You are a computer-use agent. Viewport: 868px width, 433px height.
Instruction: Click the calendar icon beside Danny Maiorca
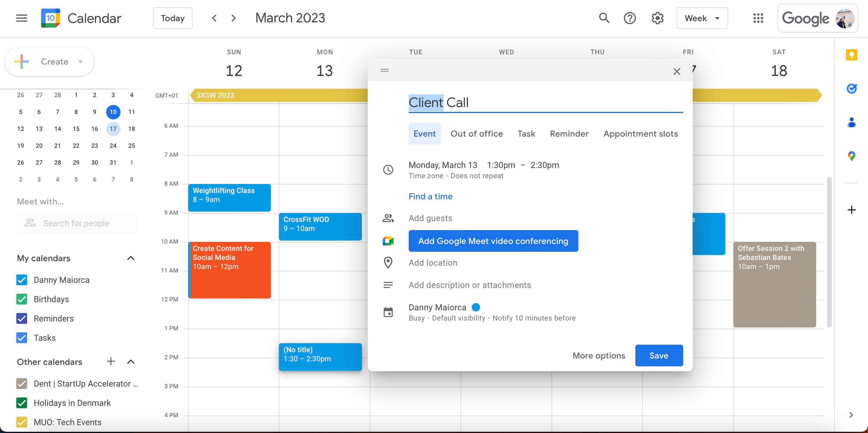point(388,312)
